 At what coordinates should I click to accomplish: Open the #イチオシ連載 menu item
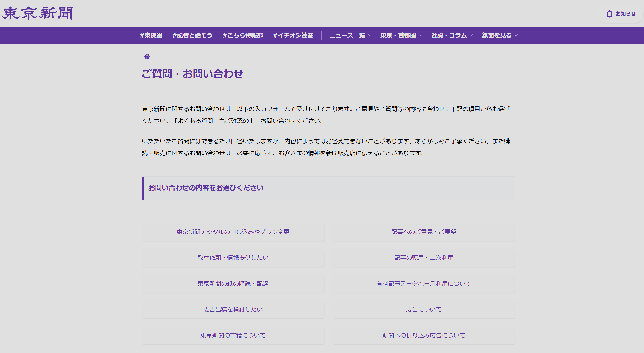293,35
